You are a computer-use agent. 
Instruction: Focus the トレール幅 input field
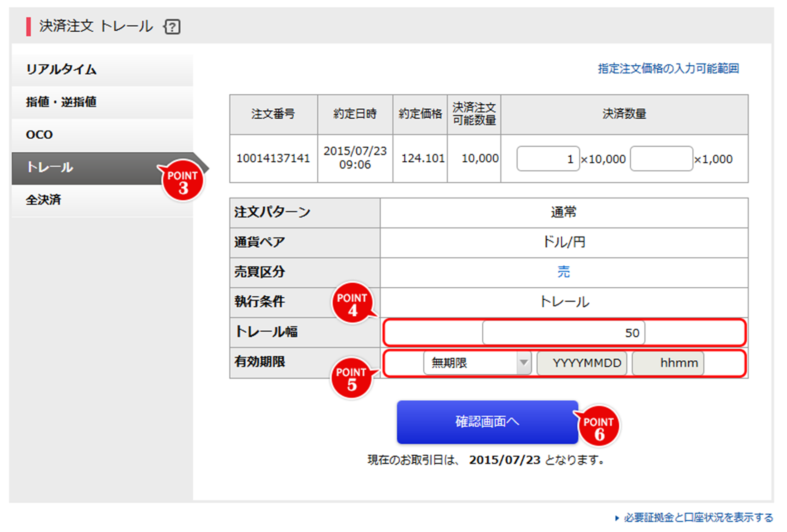coord(563,333)
